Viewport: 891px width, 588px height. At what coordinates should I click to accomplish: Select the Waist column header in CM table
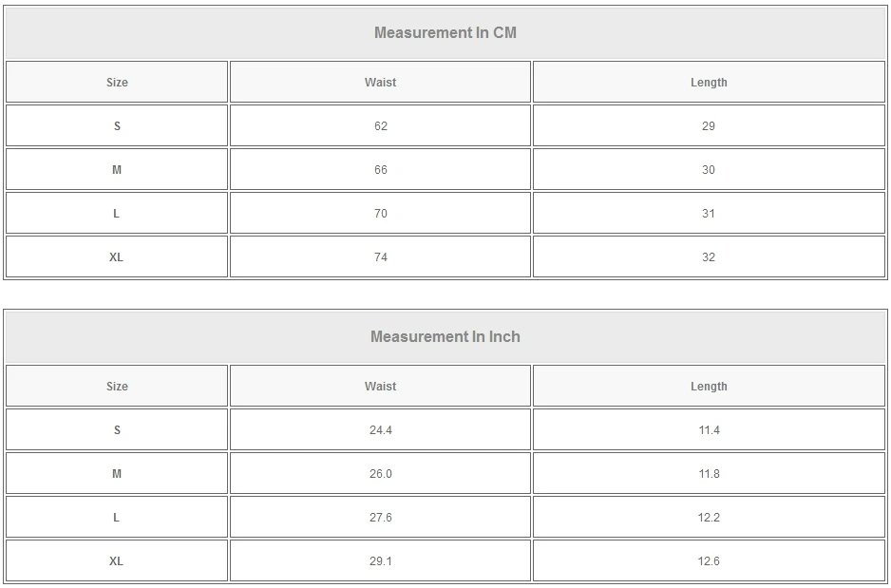(x=380, y=83)
